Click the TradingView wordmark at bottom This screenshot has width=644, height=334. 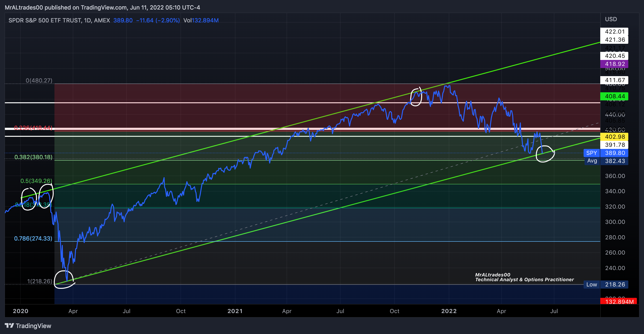click(x=34, y=326)
